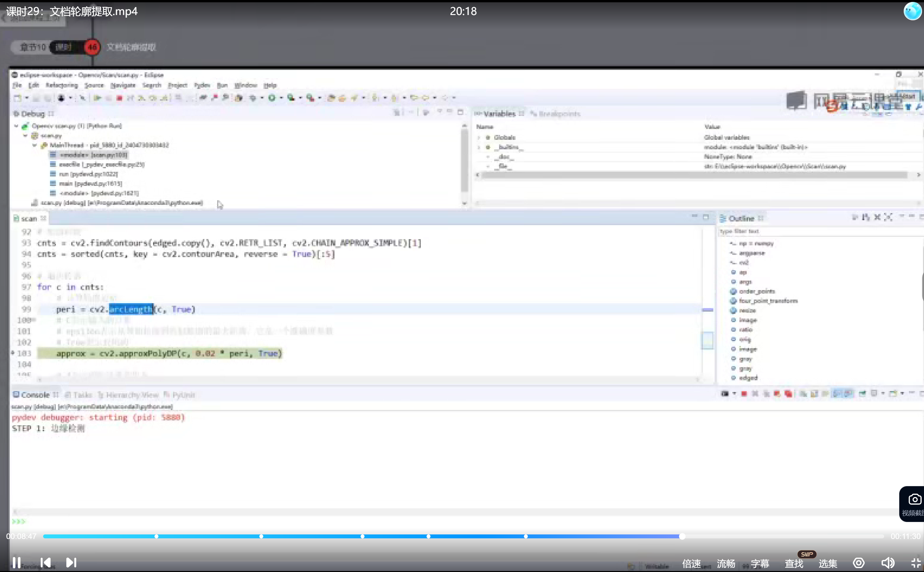This screenshot has width=924, height=572.
Task: Click the 课时 46 lesson badge
Action: point(92,47)
